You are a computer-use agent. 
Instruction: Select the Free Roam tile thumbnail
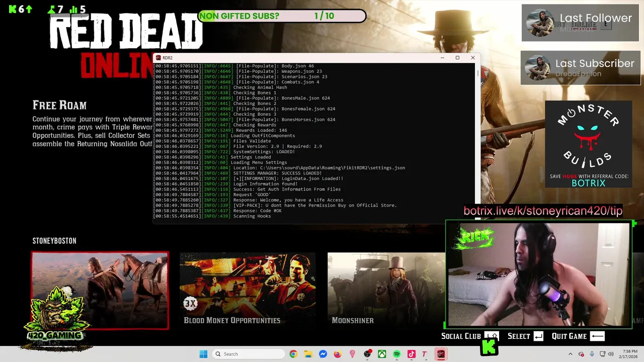pyautogui.click(x=100, y=291)
